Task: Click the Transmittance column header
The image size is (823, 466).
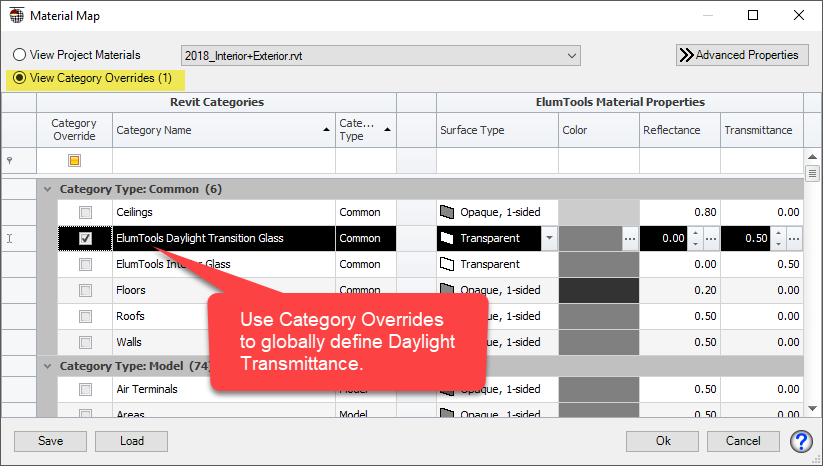Action: tap(762, 130)
